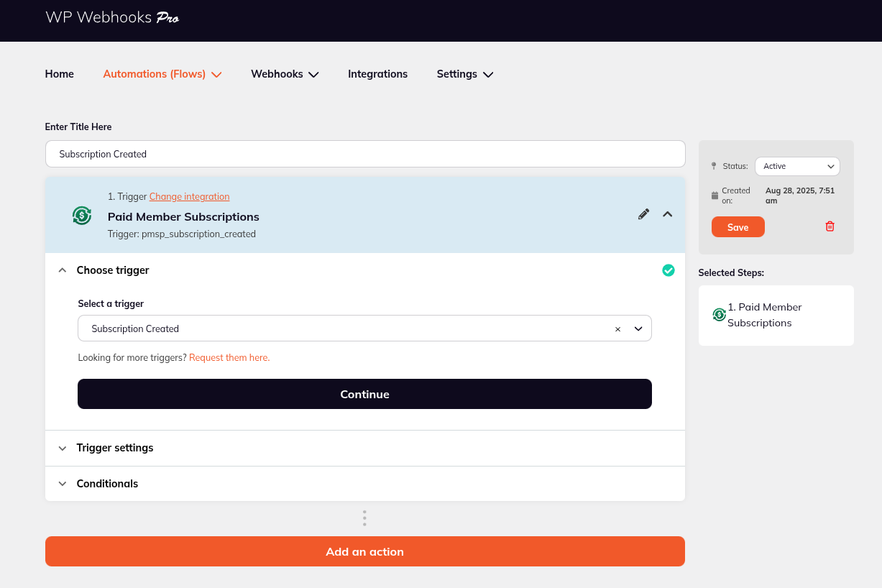The image size is (882, 588).
Task: Open the Status dropdown set to Active
Action: pos(797,166)
